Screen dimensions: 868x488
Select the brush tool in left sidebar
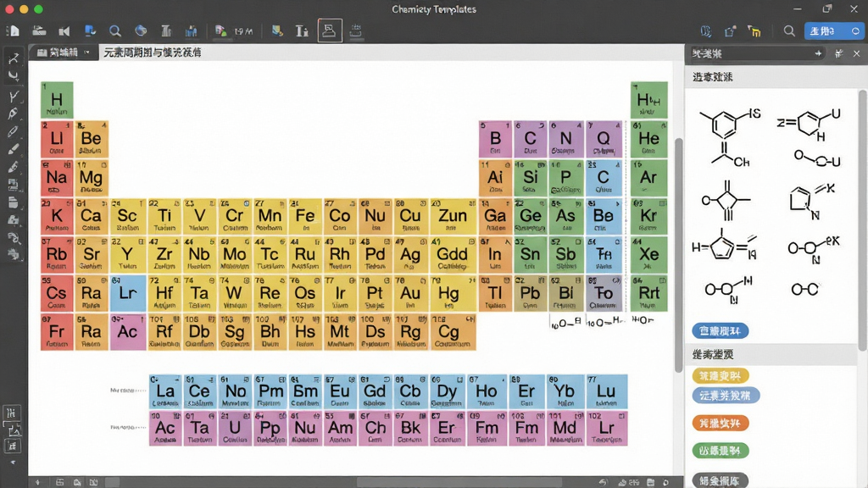click(14, 149)
